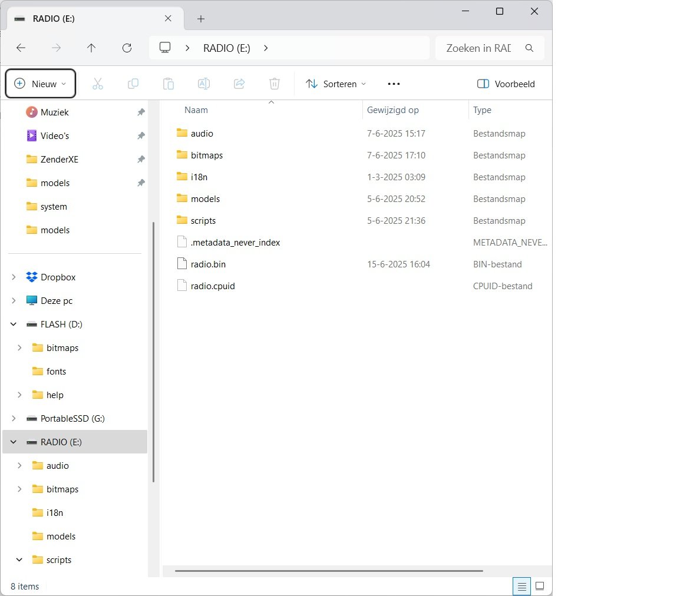Click the audio folder icon in file list
The width and height of the screenshot is (700, 596).
(181, 133)
